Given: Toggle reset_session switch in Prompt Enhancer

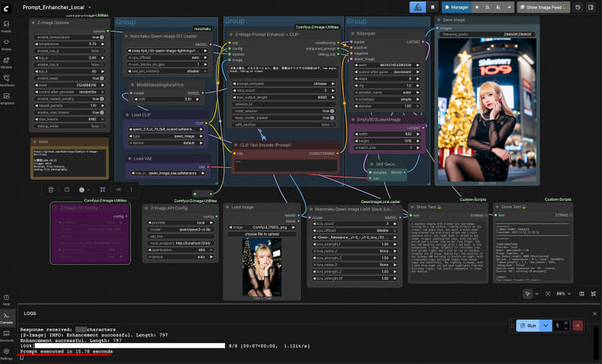Looking at the screenshot, I should (x=332, y=111).
